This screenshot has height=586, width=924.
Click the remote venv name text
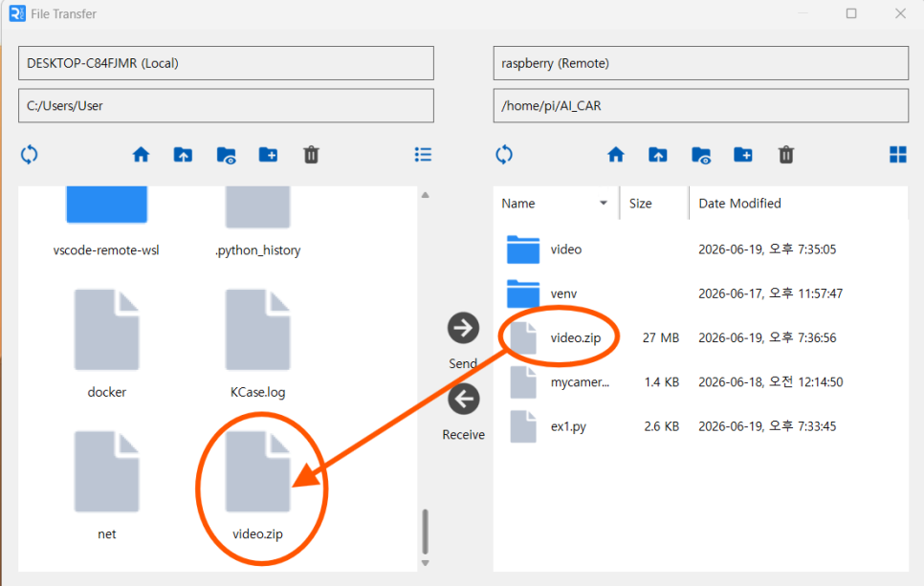point(563,293)
